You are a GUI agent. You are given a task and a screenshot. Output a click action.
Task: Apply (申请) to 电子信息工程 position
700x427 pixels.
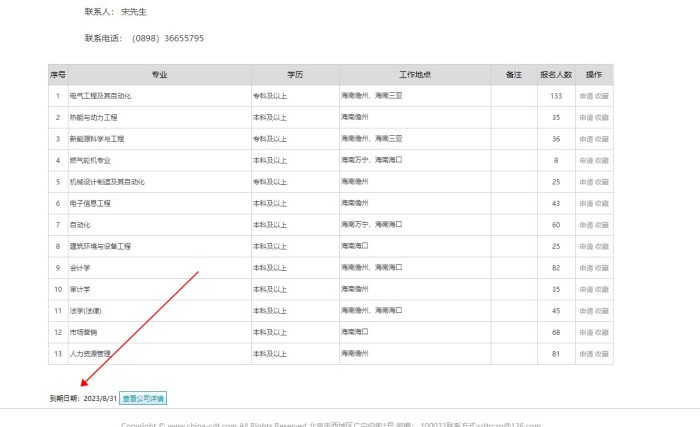point(585,203)
